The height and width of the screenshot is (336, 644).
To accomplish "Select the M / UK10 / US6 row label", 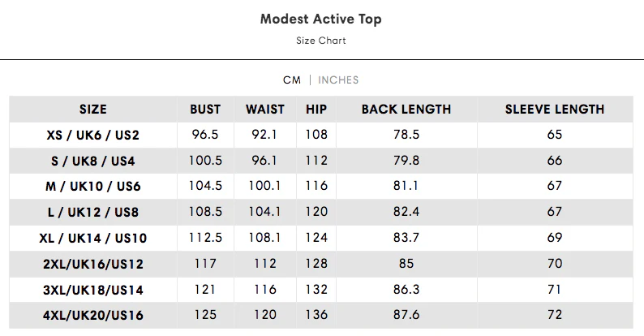I will point(93,187).
